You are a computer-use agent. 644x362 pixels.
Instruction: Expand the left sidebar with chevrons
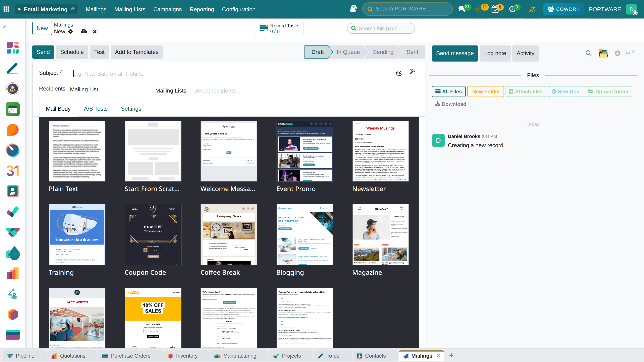click(5, 26)
